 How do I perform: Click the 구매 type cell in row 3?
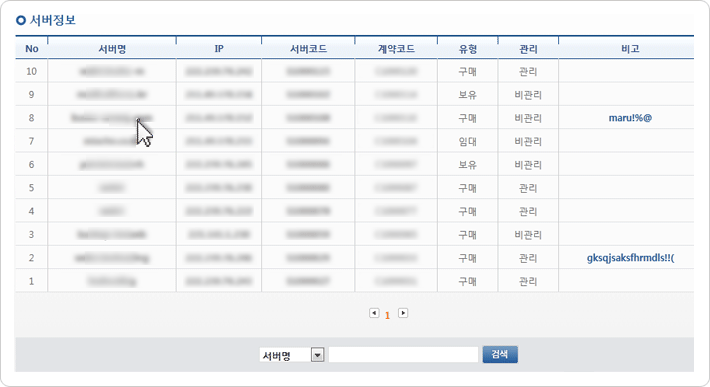point(467,234)
